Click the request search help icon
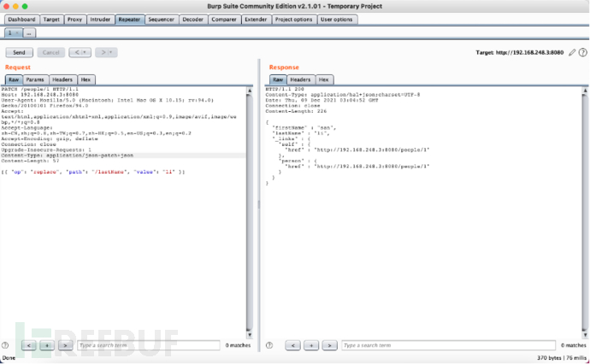Viewport: 590px width, 364px height. pyautogui.click(x=5, y=345)
